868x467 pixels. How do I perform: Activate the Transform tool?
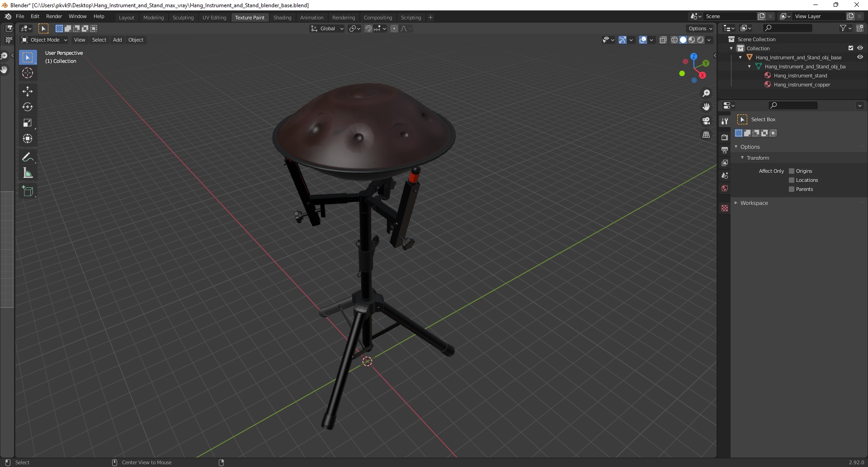(x=28, y=139)
